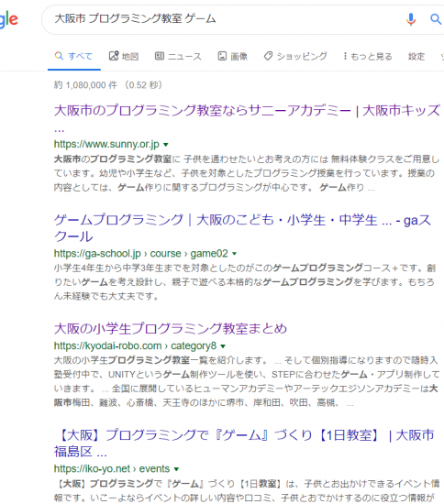Open 大阪の小学生プログラミング教室まとめ result
This screenshot has height=504, width=444.
pos(171,328)
